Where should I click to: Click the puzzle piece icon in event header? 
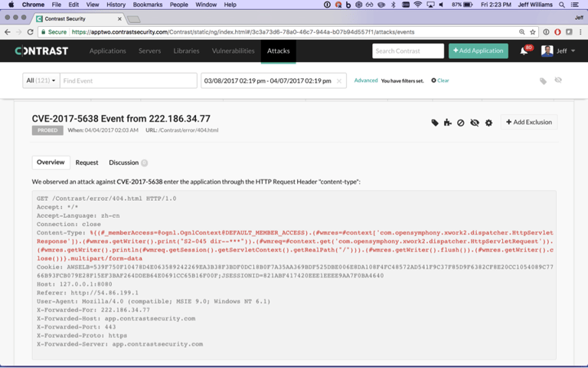[x=448, y=123]
